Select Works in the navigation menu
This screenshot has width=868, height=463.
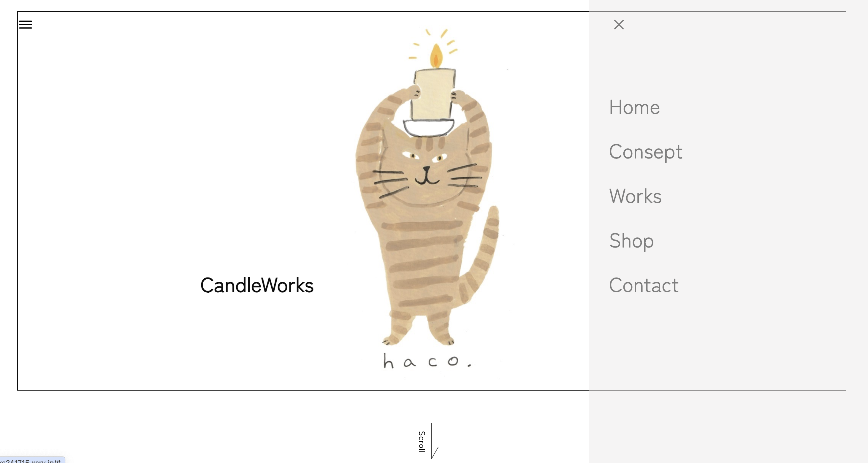click(x=635, y=196)
